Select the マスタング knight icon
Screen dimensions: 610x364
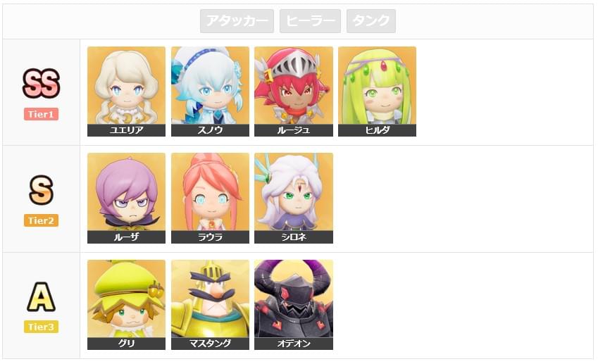coord(210,305)
